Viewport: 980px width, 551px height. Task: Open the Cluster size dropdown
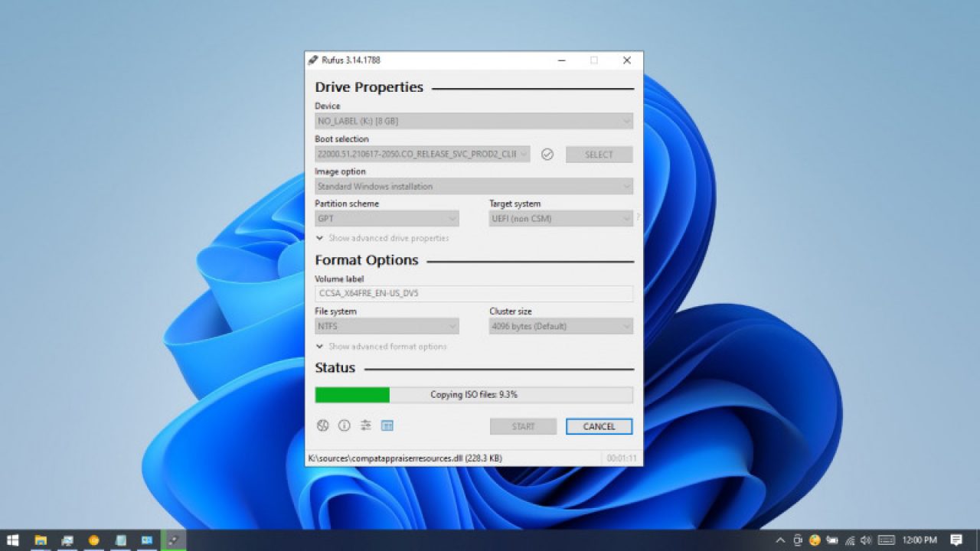[x=560, y=325]
